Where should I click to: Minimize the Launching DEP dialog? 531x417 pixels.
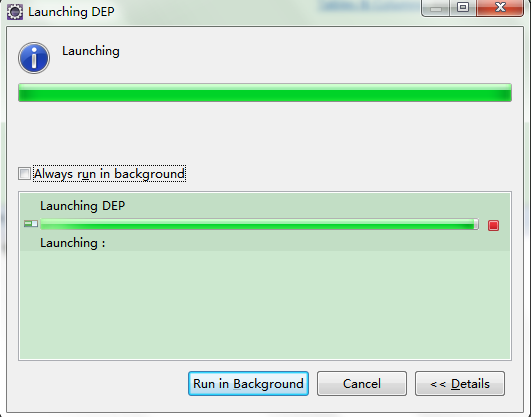tap(436, 8)
